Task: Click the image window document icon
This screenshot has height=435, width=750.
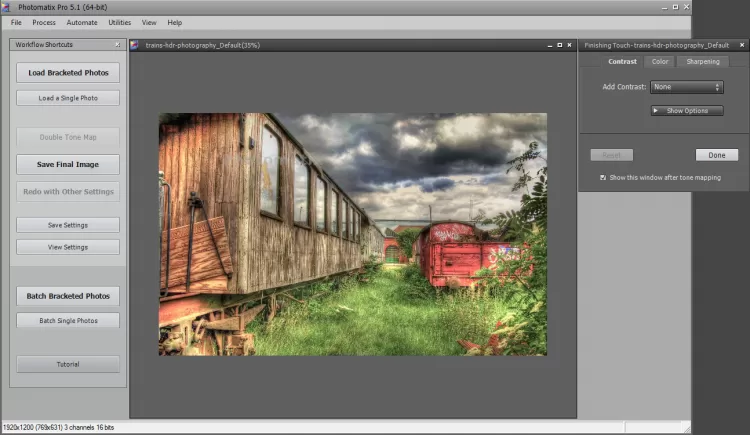Action: [134, 45]
